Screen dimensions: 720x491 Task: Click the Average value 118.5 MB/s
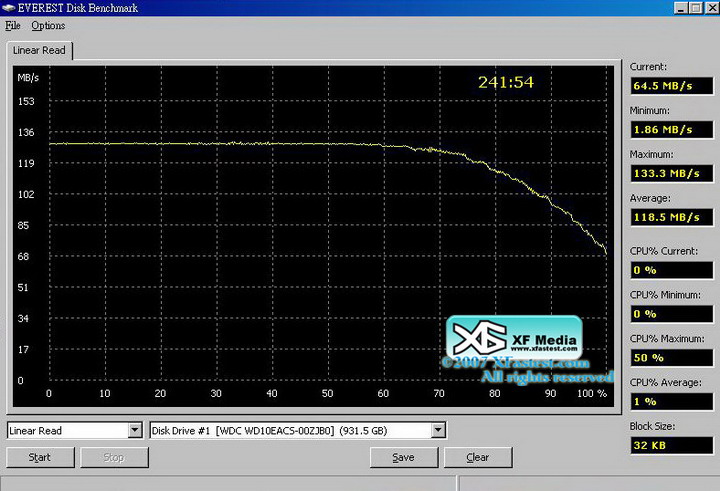click(672, 217)
